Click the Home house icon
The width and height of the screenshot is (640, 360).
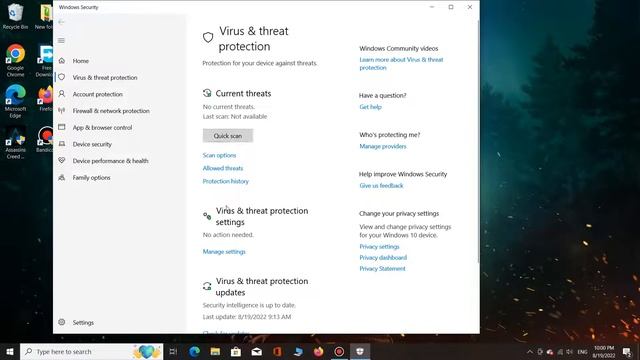[62, 60]
